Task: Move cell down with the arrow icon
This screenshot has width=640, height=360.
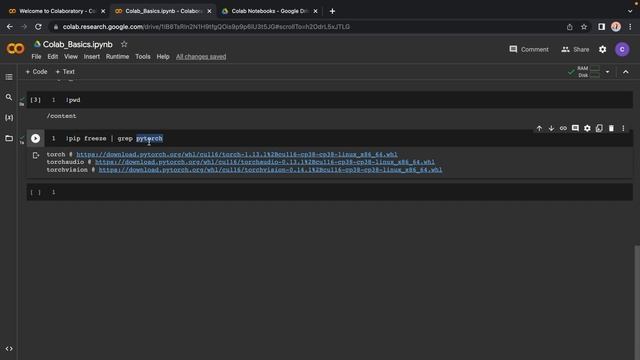Action: click(x=551, y=128)
